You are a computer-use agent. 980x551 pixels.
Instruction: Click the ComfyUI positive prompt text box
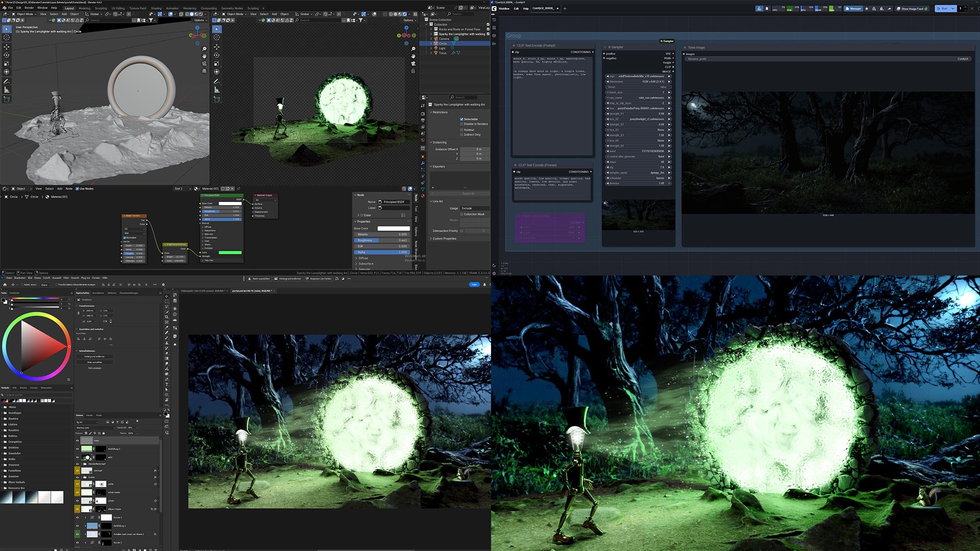click(x=552, y=105)
